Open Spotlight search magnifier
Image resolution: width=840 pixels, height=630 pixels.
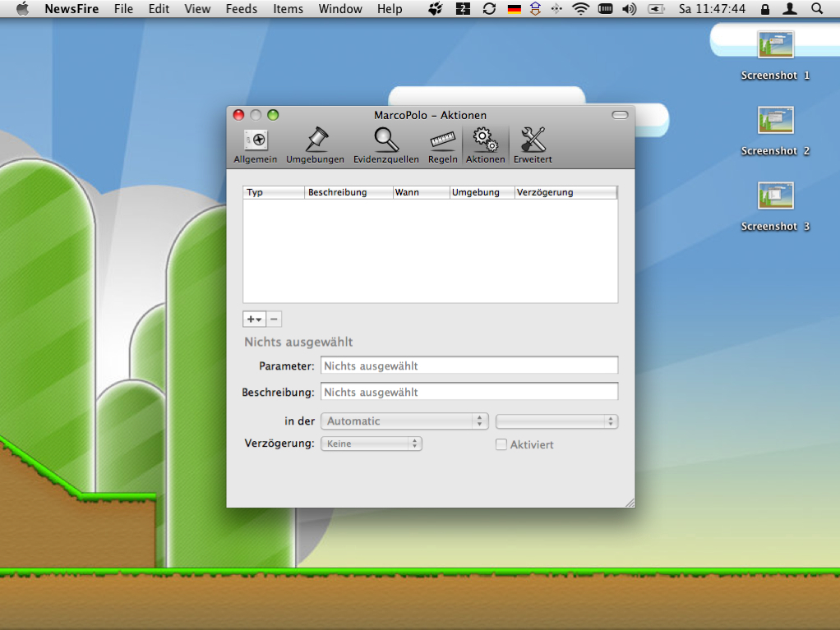coord(817,8)
